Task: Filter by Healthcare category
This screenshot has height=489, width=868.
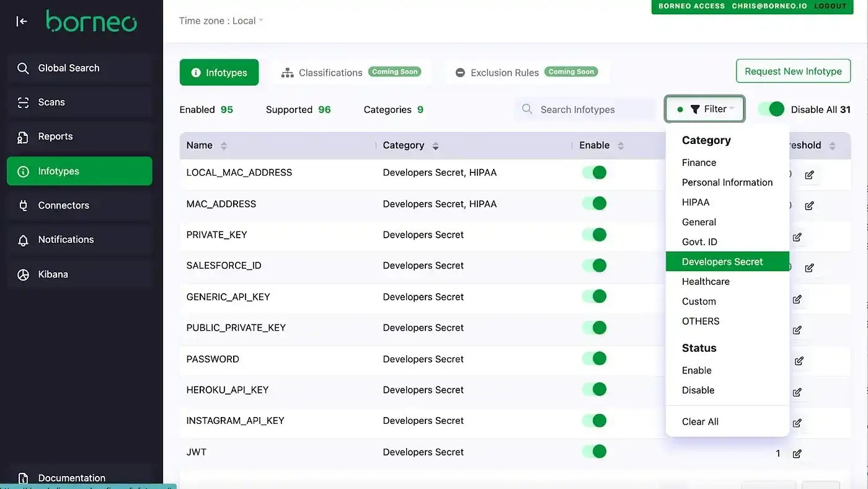Action: point(727,282)
